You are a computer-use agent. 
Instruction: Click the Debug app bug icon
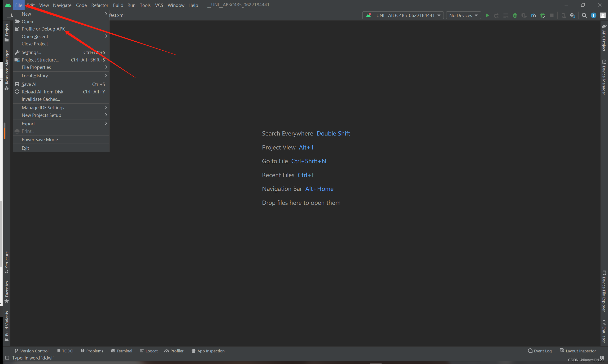pos(515,15)
